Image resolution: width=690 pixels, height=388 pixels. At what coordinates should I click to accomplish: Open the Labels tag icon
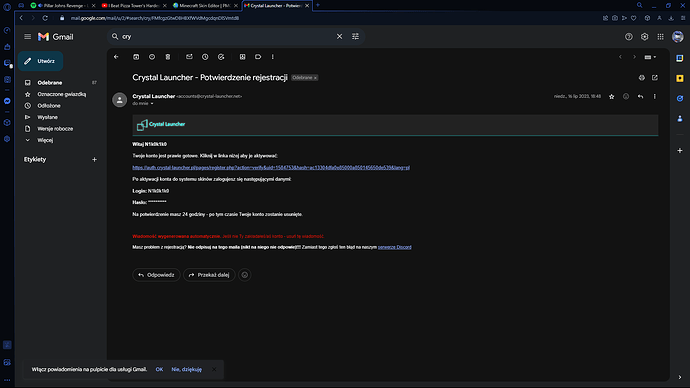pos(258,57)
